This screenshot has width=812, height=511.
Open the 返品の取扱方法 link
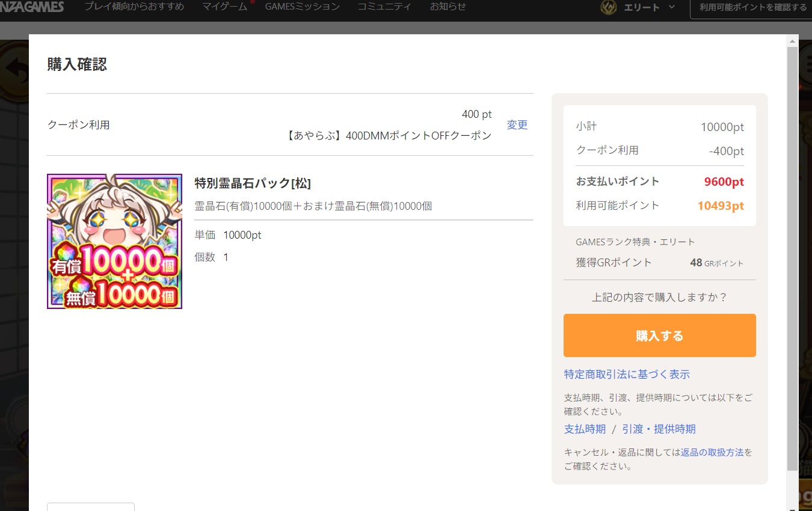[x=712, y=452]
